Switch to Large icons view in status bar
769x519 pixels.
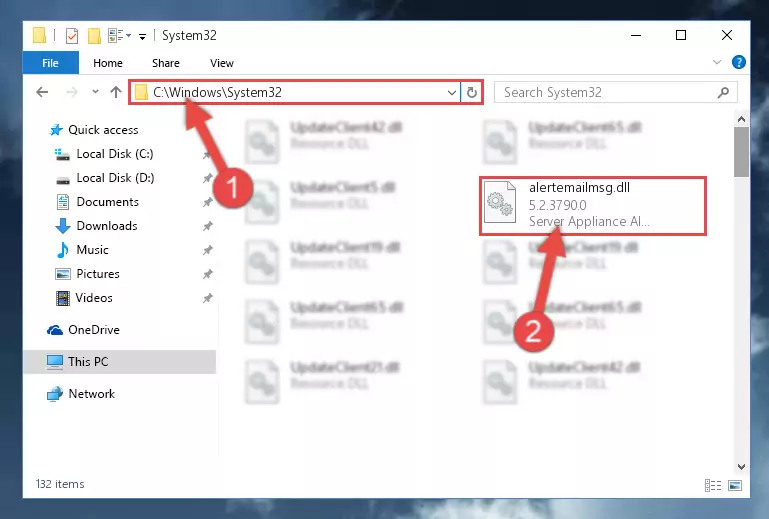tap(735, 485)
